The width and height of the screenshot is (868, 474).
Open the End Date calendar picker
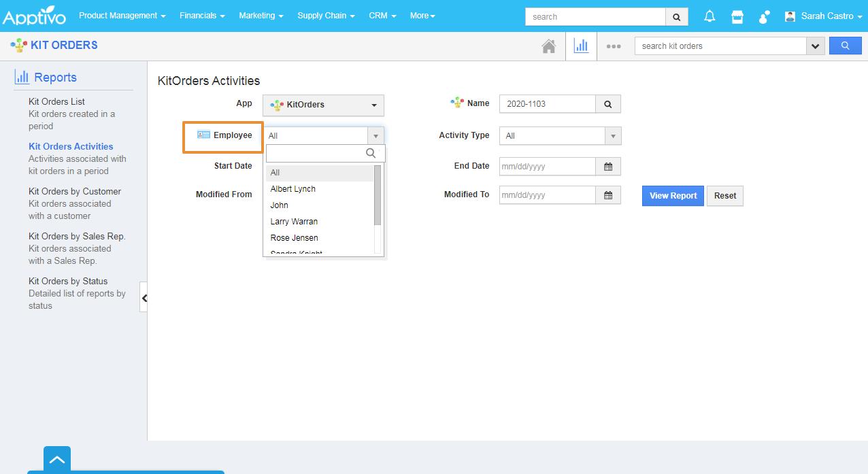[608, 167]
